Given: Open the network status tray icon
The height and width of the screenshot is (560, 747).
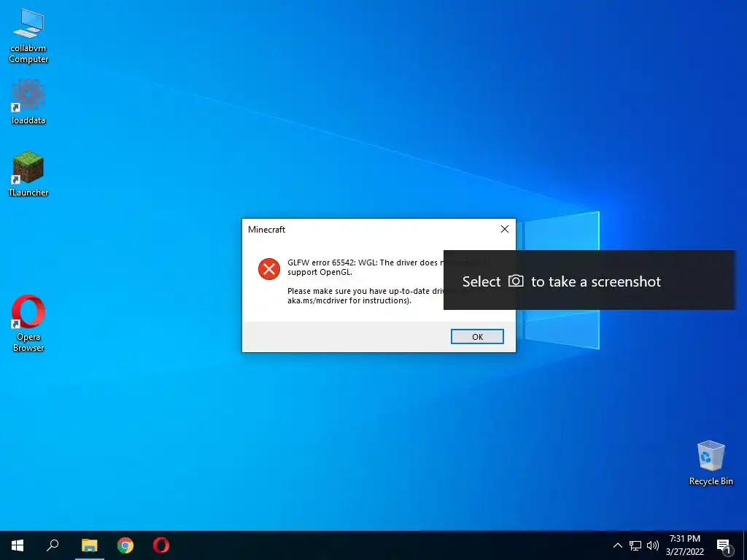Looking at the screenshot, I should tap(635, 545).
